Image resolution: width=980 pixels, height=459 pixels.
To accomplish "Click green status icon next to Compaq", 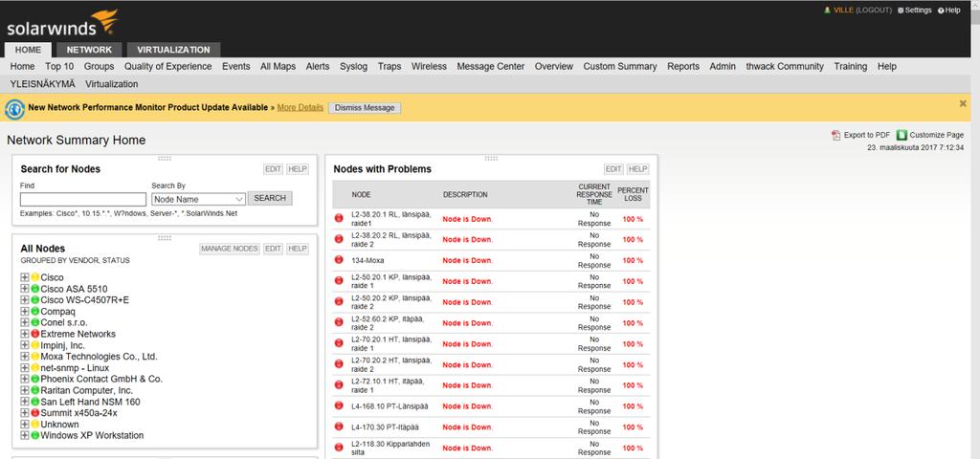I will [x=35, y=311].
